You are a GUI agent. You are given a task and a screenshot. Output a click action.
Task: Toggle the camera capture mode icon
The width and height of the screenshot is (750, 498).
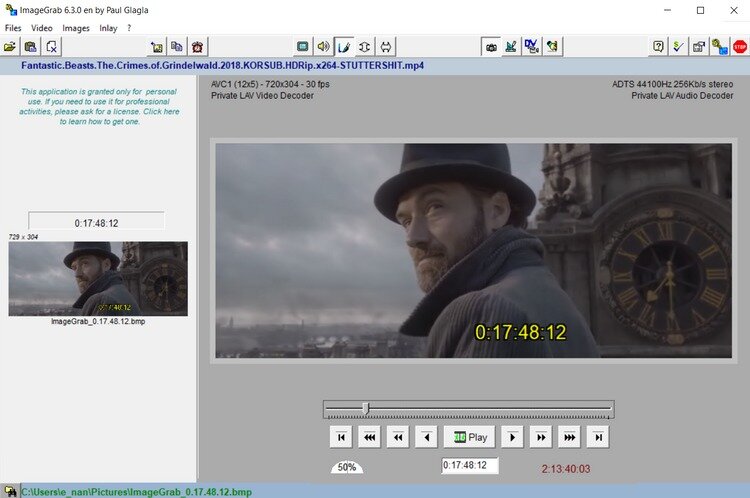491,47
